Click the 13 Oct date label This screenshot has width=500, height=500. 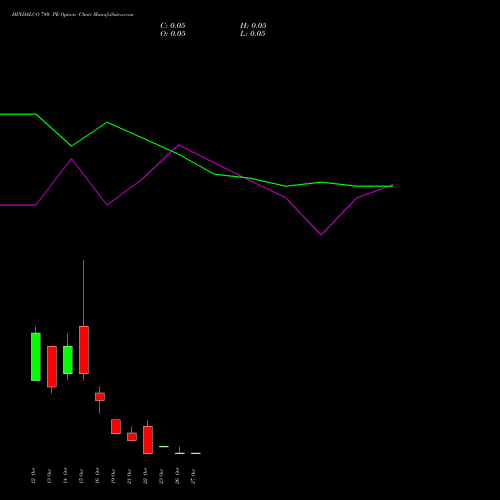[49, 476]
